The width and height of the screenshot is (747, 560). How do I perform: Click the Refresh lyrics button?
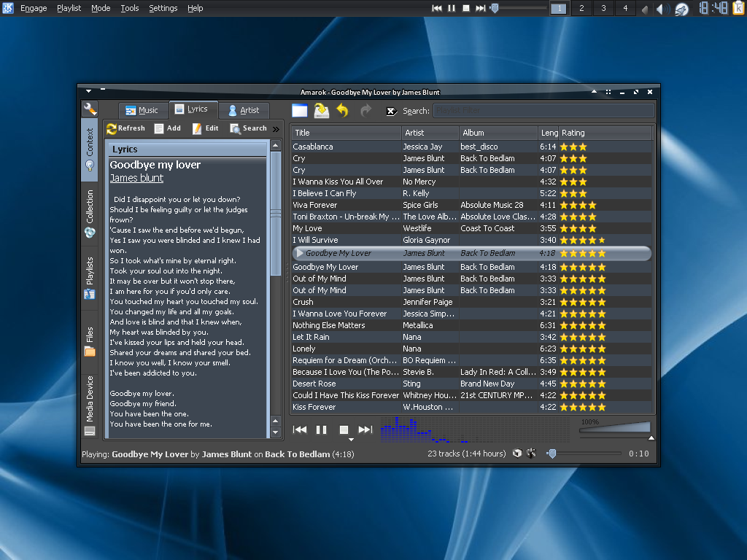coord(125,128)
